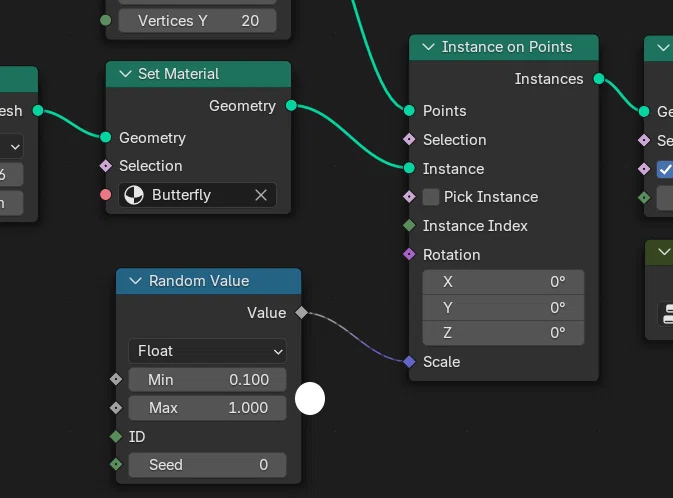Click the Max value field
This screenshot has height=498, width=673.
(207, 408)
